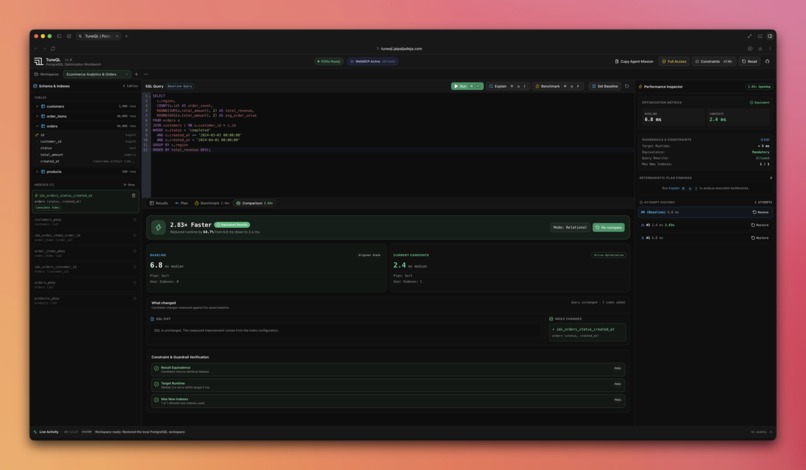This screenshot has height=470, width=806.
Task: Expand the order_items table
Action: pyautogui.click(x=37, y=116)
